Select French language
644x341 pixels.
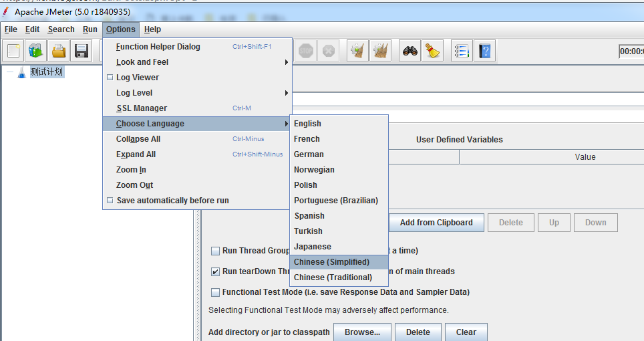339,139
